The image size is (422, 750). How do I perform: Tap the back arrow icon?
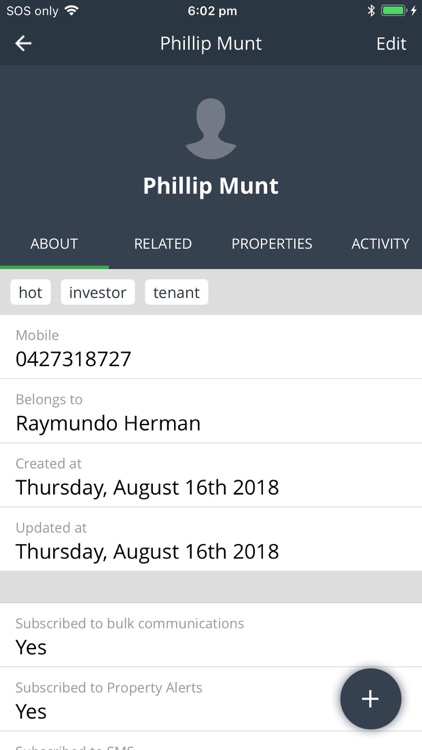(23, 44)
